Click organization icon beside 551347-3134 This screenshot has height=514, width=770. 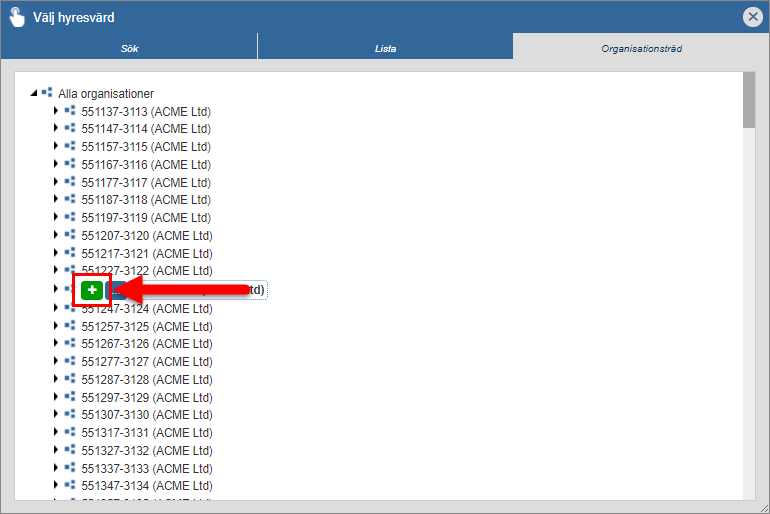(70, 487)
